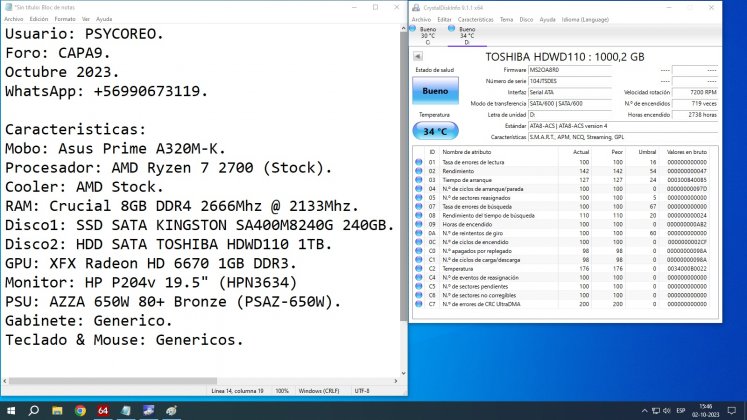Open CrystalDiskInfo Archivo menu
The width and height of the screenshot is (747, 420).
pyautogui.click(x=421, y=20)
